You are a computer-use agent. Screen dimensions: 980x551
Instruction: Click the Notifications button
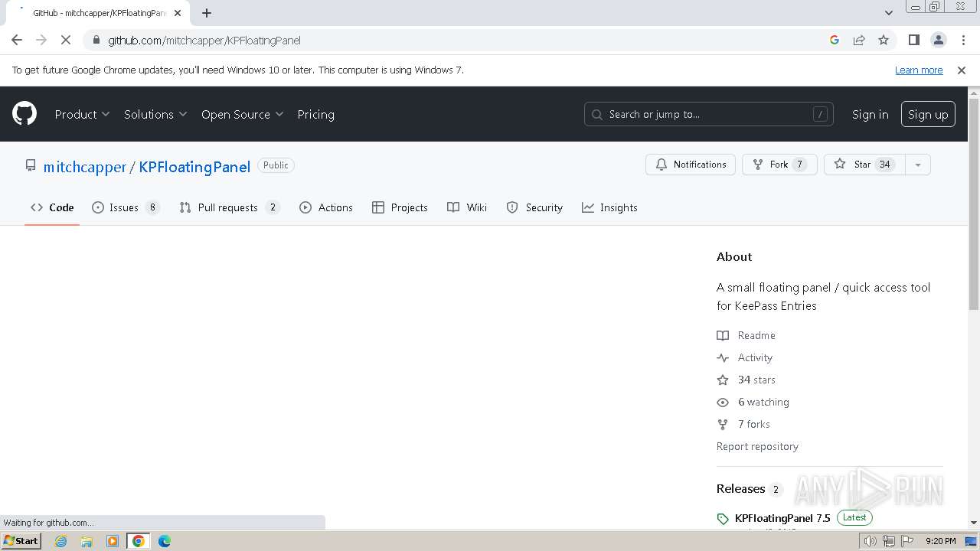click(x=691, y=165)
